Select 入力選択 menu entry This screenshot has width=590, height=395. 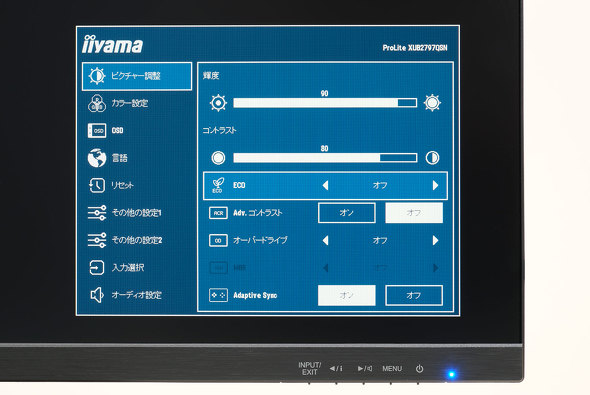pos(128,268)
